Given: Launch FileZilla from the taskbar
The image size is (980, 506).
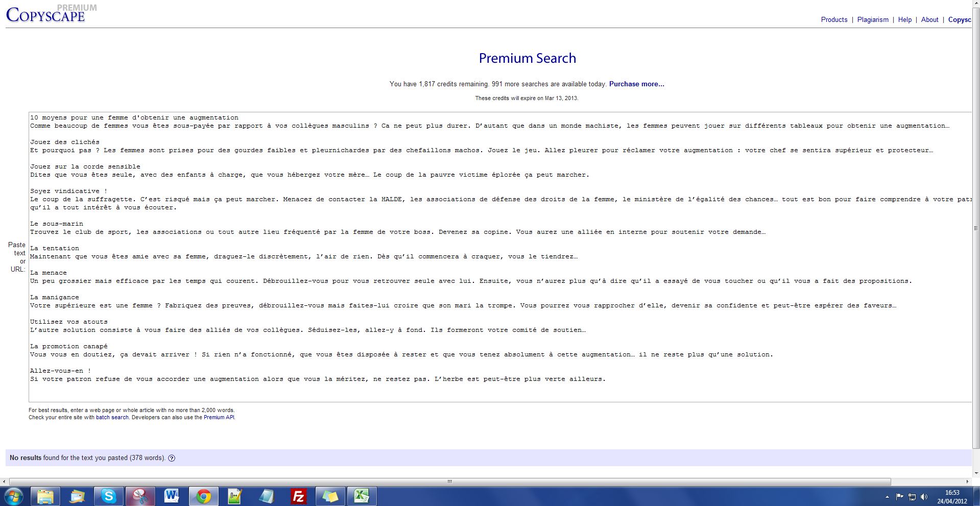Looking at the screenshot, I should (x=298, y=496).
